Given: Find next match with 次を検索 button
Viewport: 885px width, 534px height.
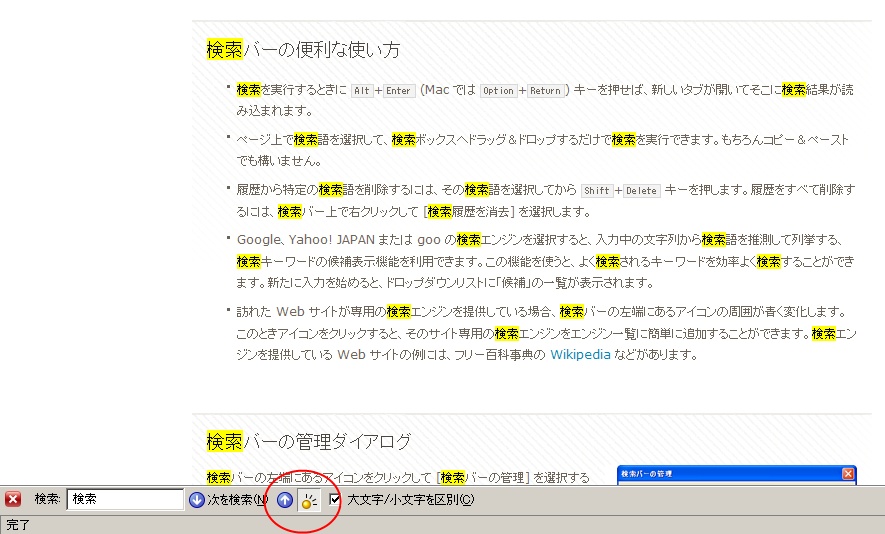Looking at the screenshot, I should (229, 500).
